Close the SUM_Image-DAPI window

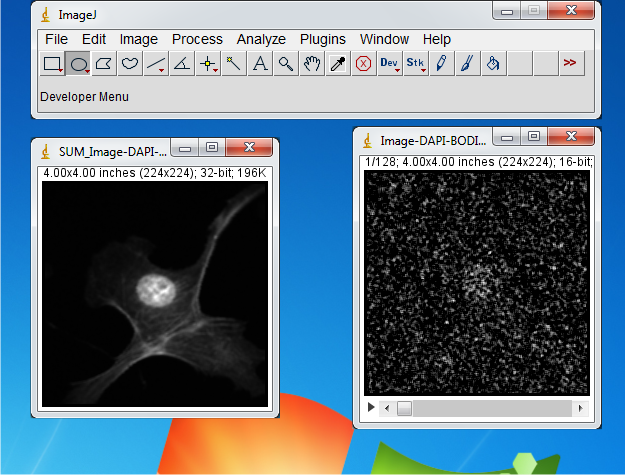pos(249,147)
